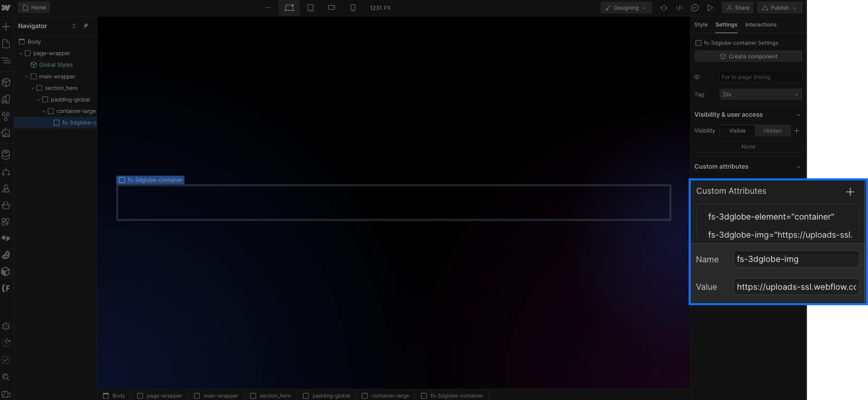The width and height of the screenshot is (868, 400).
Task: Click the attribute Value field
Action: point(796,287)
